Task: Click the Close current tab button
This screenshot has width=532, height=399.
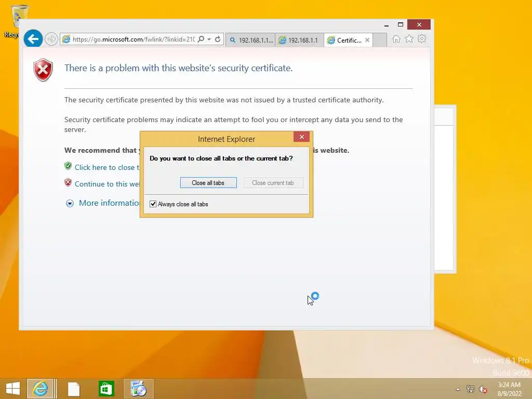Action: pos(273,182)
